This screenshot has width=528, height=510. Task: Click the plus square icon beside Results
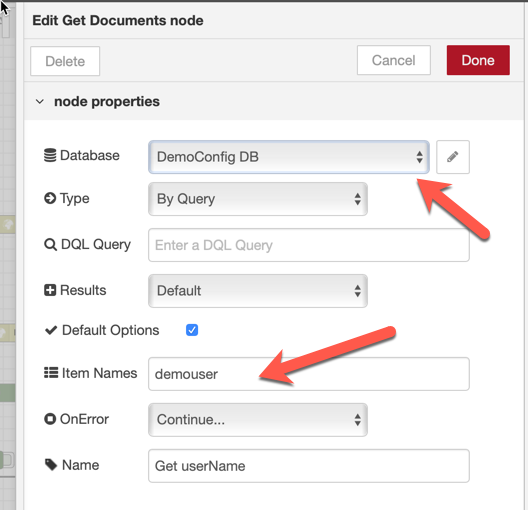pyautogui.click(x=50, y=290)
